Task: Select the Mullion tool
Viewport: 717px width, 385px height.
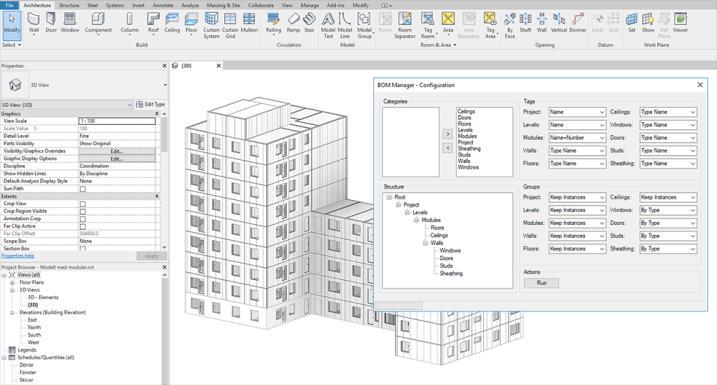Action: click(x=249, y=23)
